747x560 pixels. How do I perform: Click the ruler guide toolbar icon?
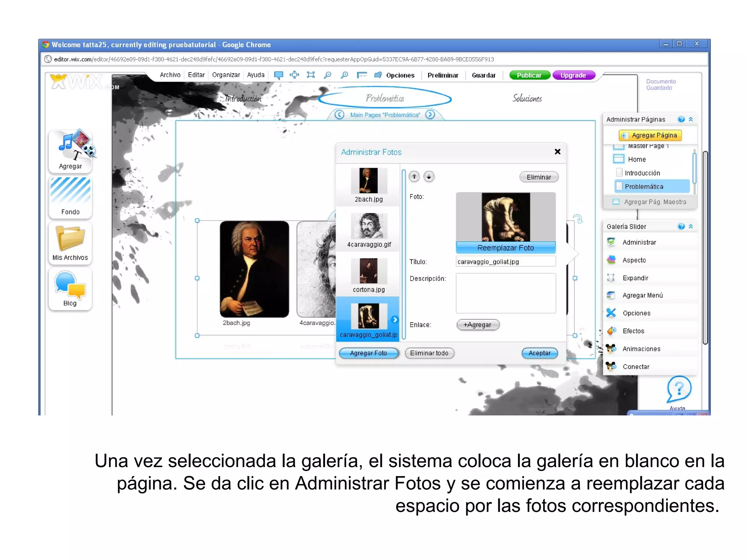(x=361, y=75)
